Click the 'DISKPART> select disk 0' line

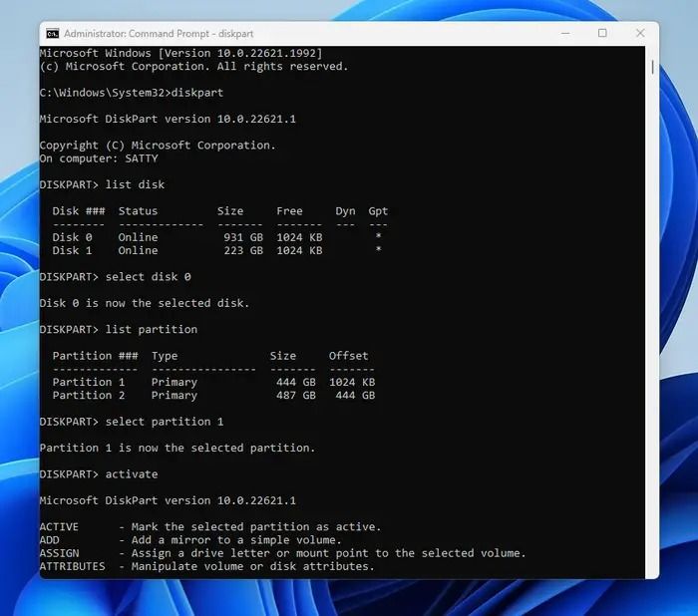[116, 277]
